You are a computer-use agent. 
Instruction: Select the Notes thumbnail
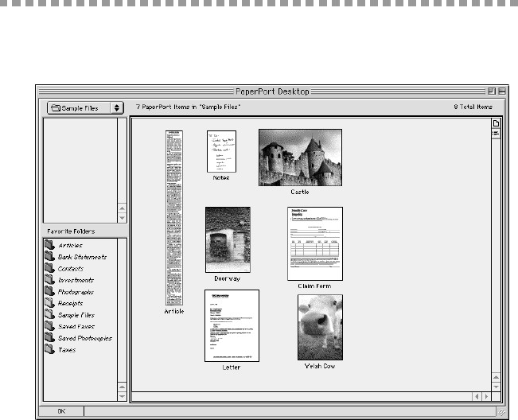(x=222, y=152)
